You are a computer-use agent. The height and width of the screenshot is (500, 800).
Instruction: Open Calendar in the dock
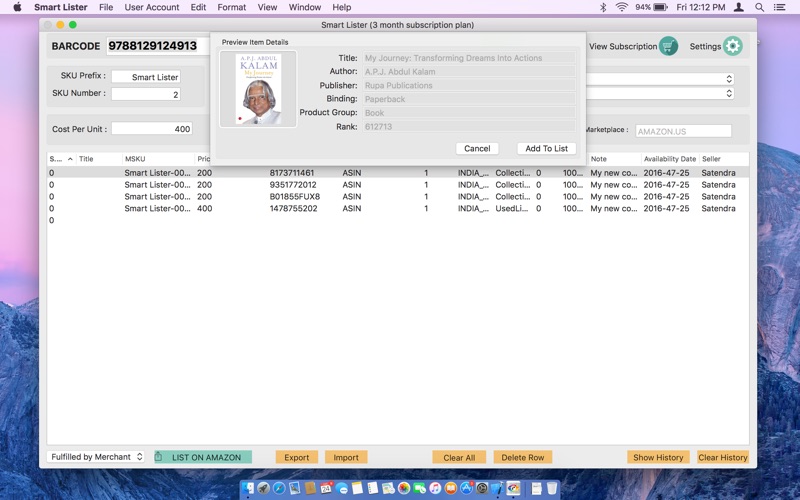[326, 488]
